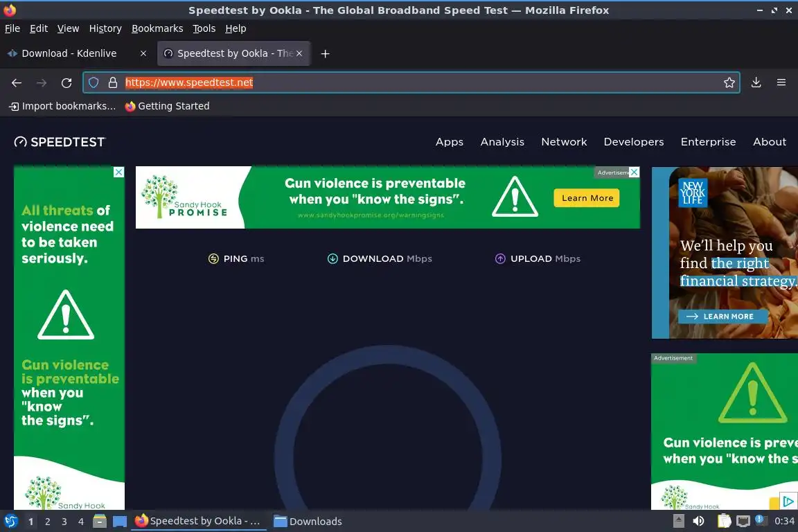Open the Help menu

(236, 28)
